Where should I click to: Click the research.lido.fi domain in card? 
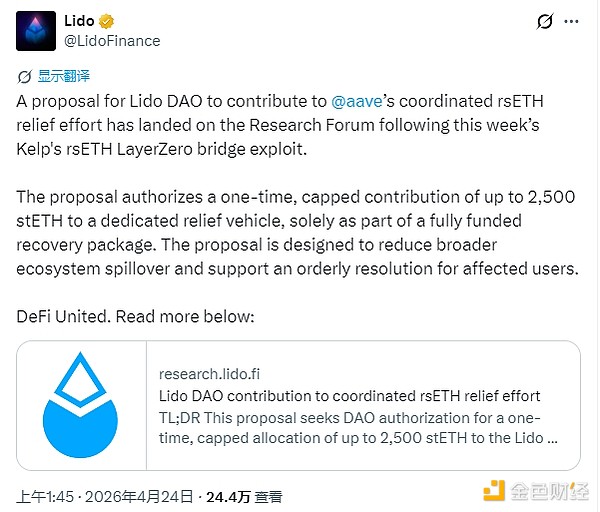(211, 373)
